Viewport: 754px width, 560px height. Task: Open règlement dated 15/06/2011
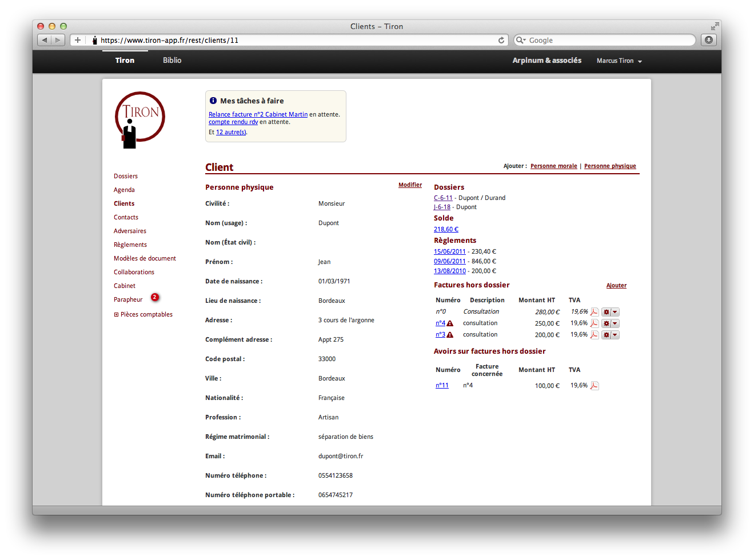[x=449, y=251]
